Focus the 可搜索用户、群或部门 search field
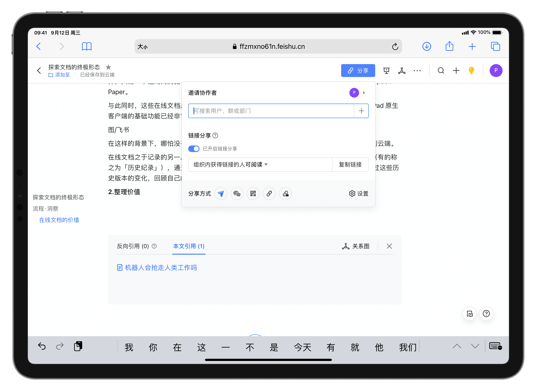 coord(271,111)
